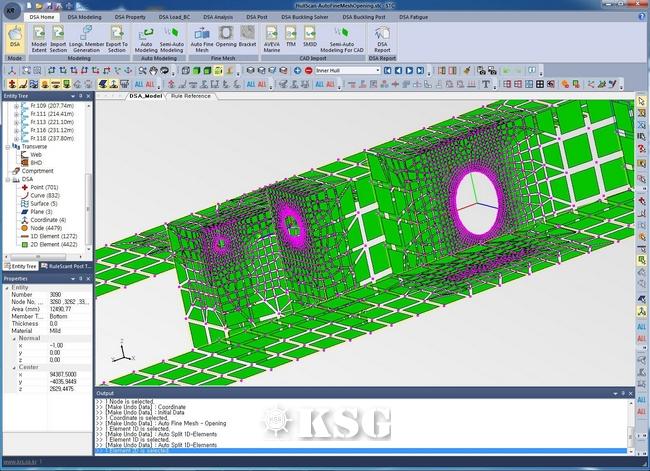Close the Properties panel
This screenshot has height=471, width=650.
click(89, 277)
